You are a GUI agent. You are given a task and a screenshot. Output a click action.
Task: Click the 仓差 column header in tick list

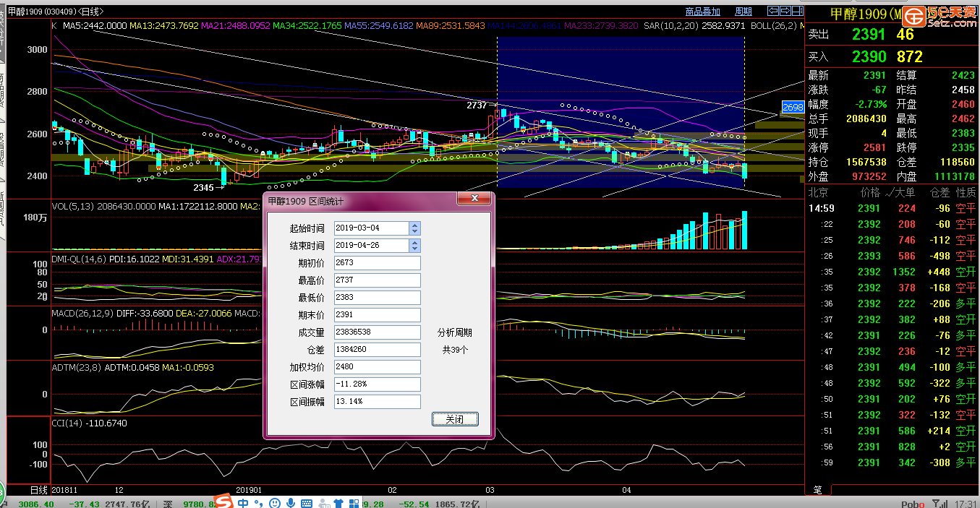click(939, 193)
